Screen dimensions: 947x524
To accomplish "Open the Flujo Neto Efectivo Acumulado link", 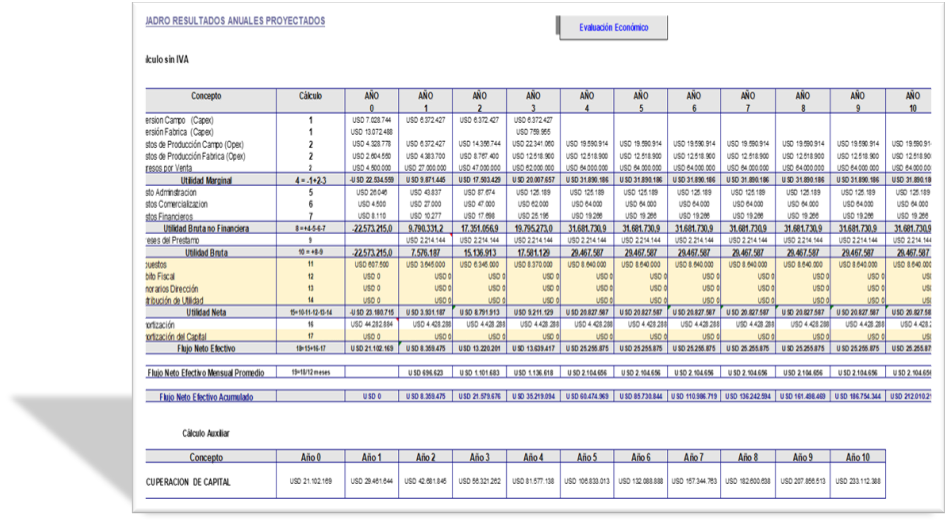I will point(209,397).
